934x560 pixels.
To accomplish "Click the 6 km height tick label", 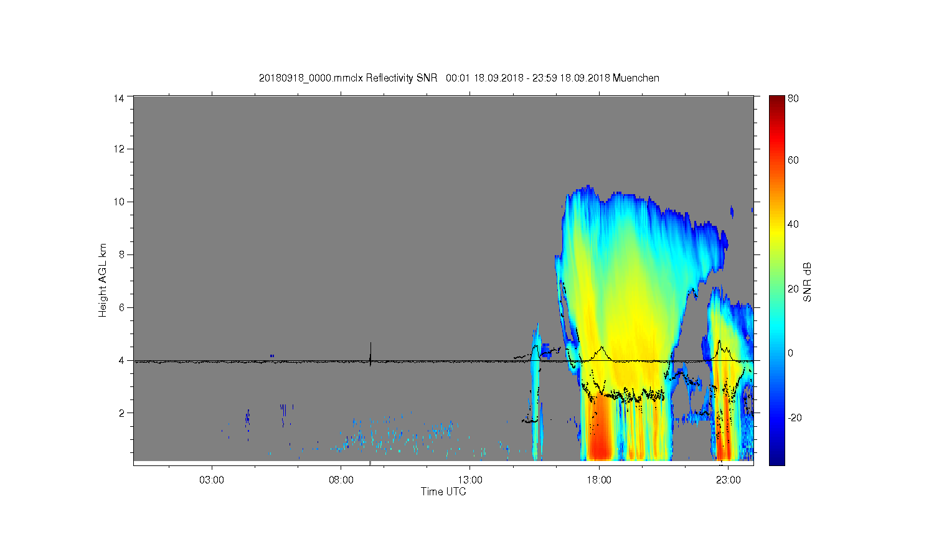I will pos(121,307).
